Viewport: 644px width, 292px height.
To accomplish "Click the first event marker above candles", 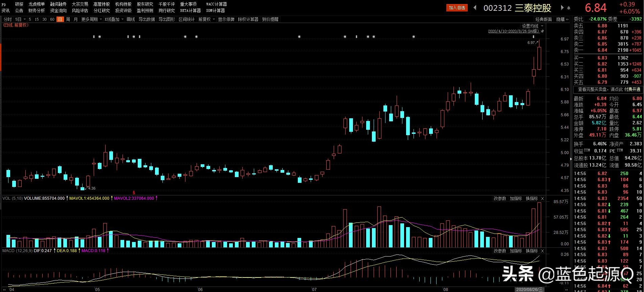I will [x=94, y=36].
